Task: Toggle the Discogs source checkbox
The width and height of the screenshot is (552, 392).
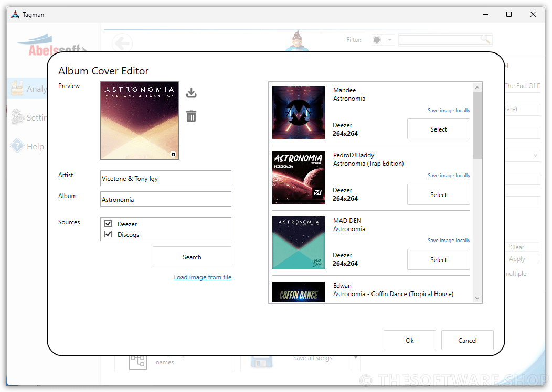Action: pyautogui.click(x=109, y=234)
